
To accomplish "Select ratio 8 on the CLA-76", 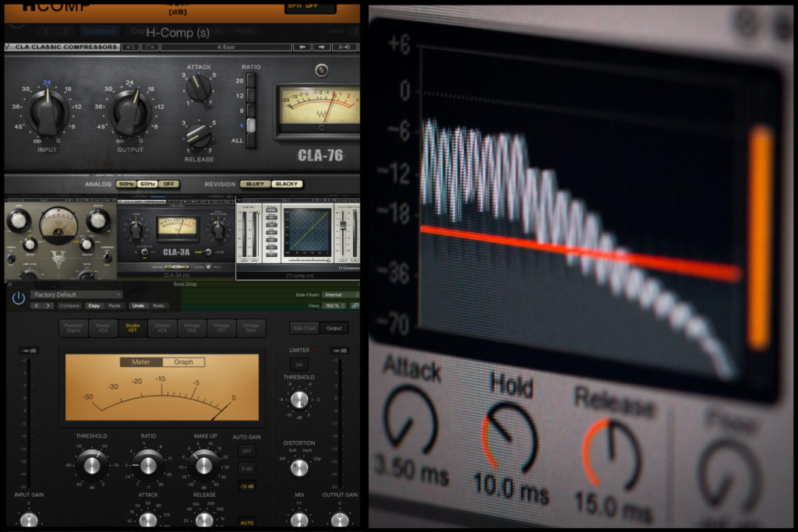I will click(x=250, y=111).
